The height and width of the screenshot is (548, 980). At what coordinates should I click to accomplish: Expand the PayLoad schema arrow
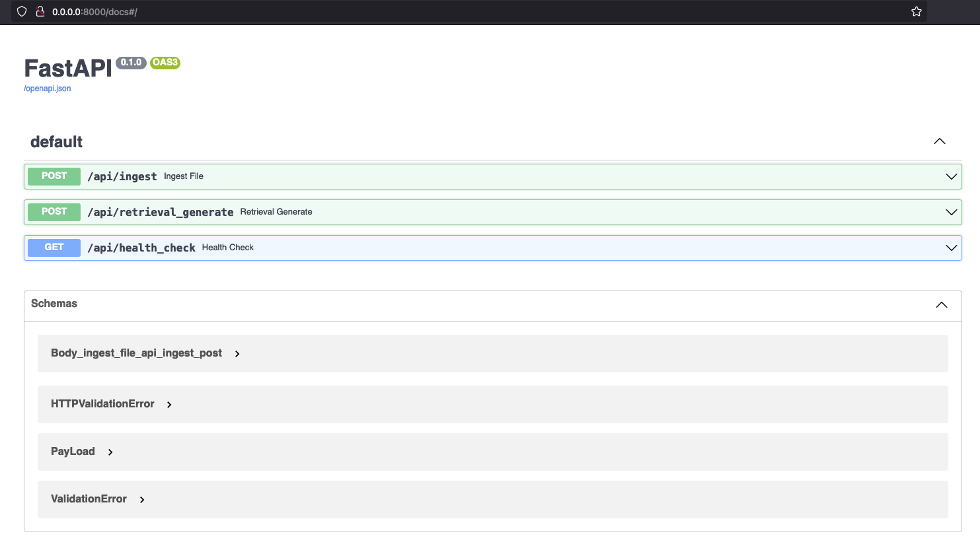click(110, 452)
